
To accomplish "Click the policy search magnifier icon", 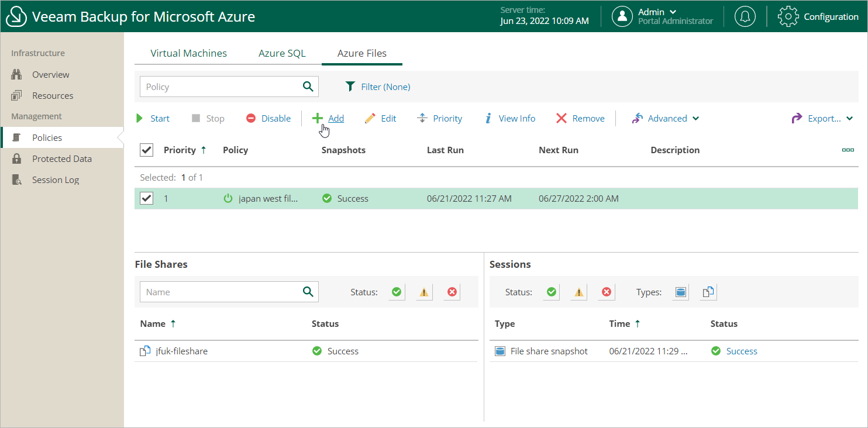I will tap(308, 87).
